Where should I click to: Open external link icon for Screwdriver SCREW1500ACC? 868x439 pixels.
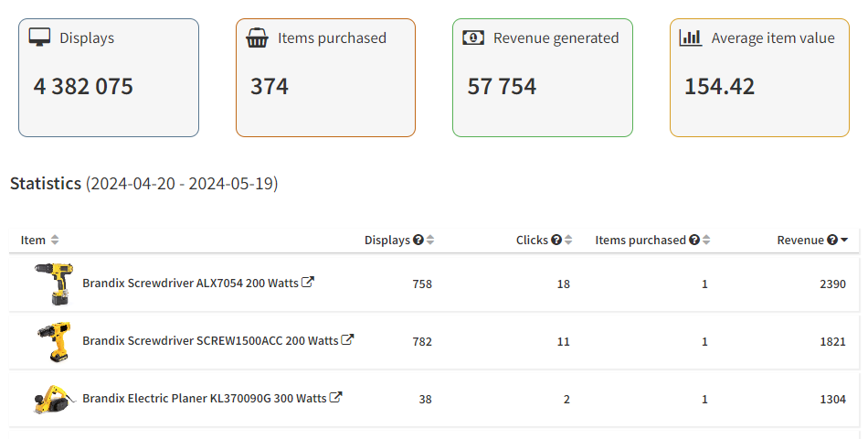(347, 339)
